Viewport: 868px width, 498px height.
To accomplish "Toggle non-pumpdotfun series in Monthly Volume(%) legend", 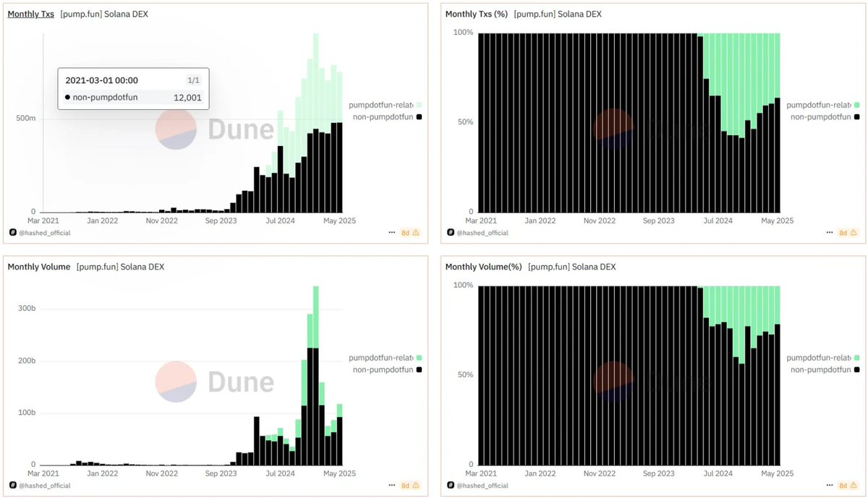I will (x=825, y=369).
